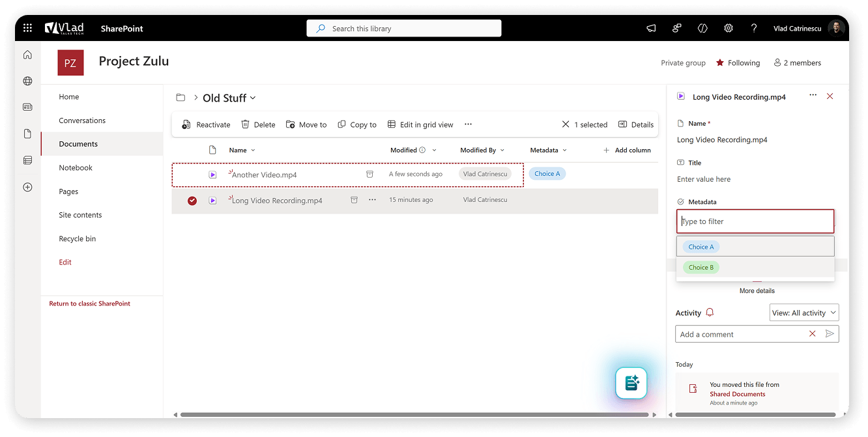The image size is (868, 437).
Task: Click the Create plus icon in left rail
Action: [x=27, y=187]
